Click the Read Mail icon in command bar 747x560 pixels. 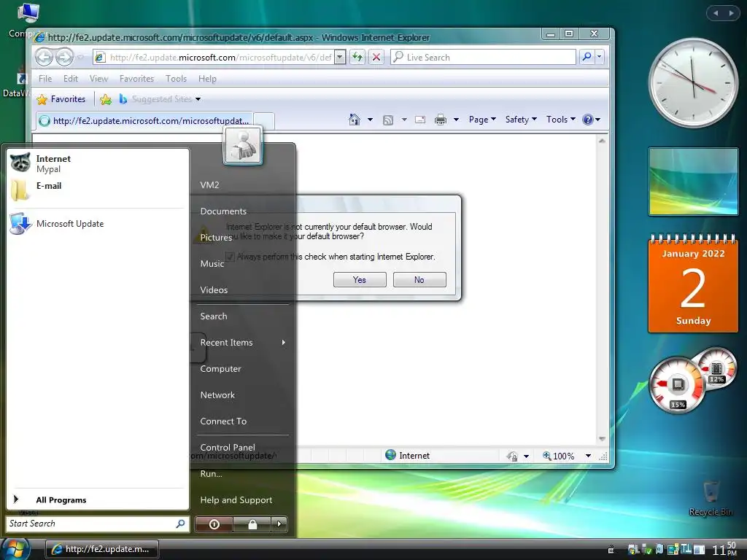click(x=419, y=120)
